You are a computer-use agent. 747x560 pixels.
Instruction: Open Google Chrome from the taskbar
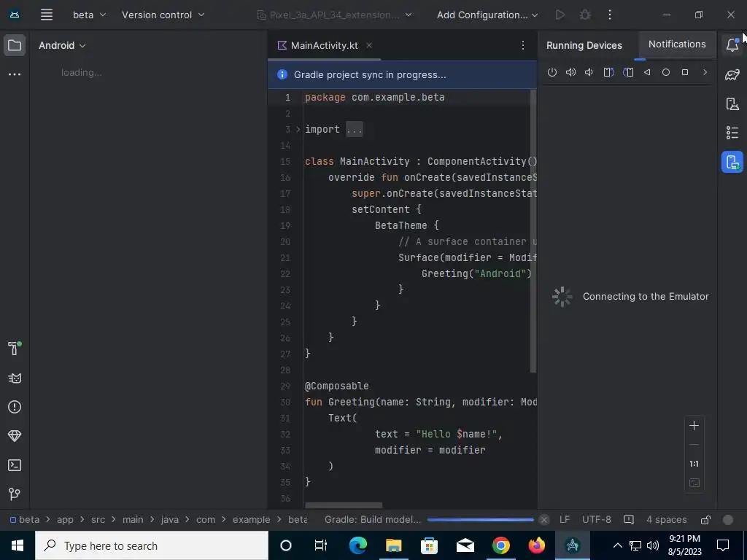[500, 545]
